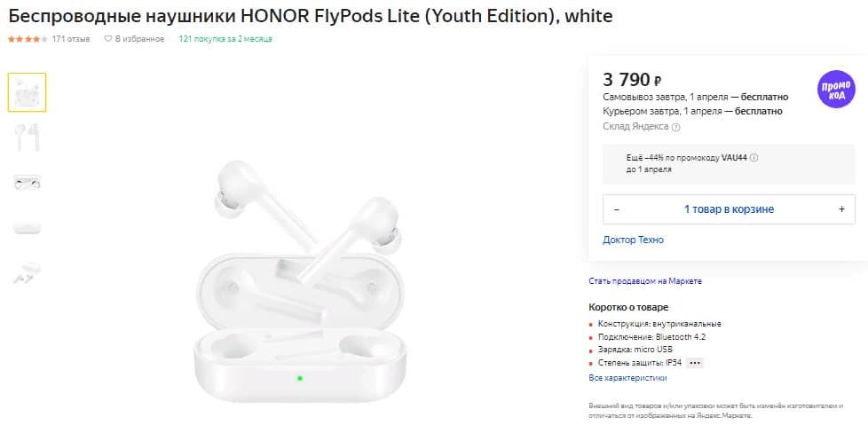Click info icon next to Склад Яндекса
Viewport: 868px width, 433px height.
tap(676, 127)
